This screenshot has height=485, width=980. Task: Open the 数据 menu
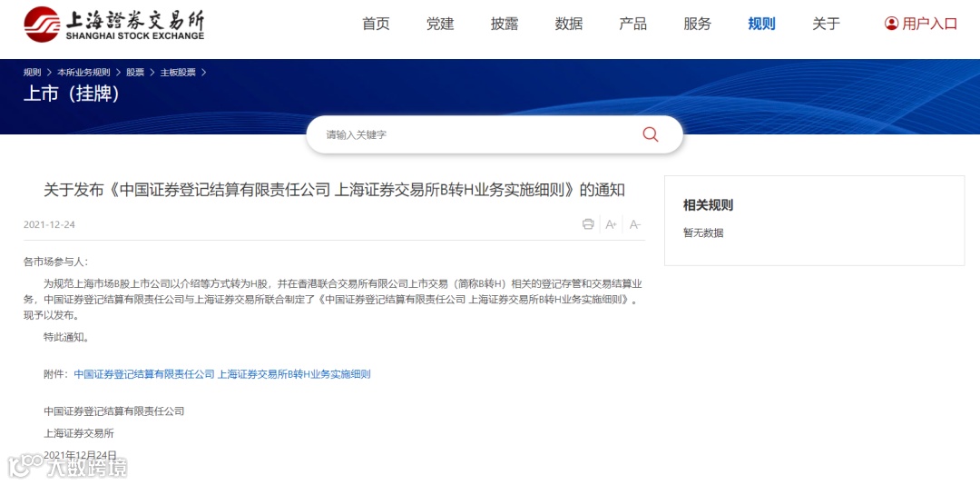pyautogui.click(x=569, y=24)
